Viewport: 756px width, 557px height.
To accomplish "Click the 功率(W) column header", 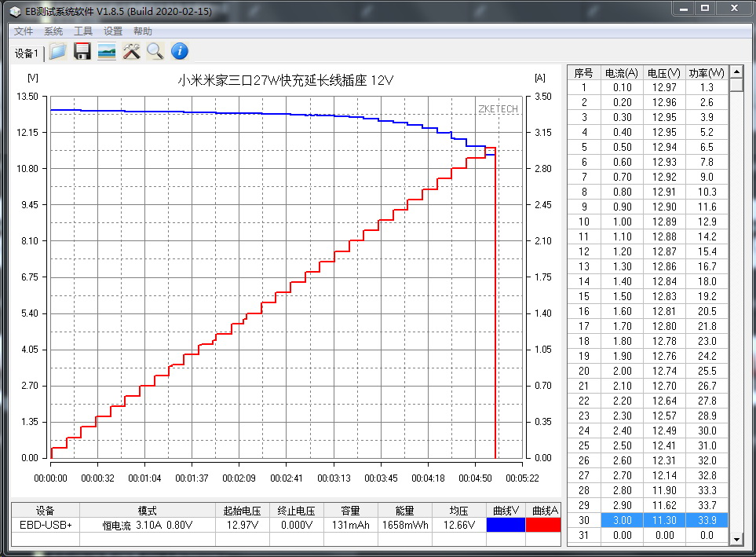I will (x=707, y=72).
